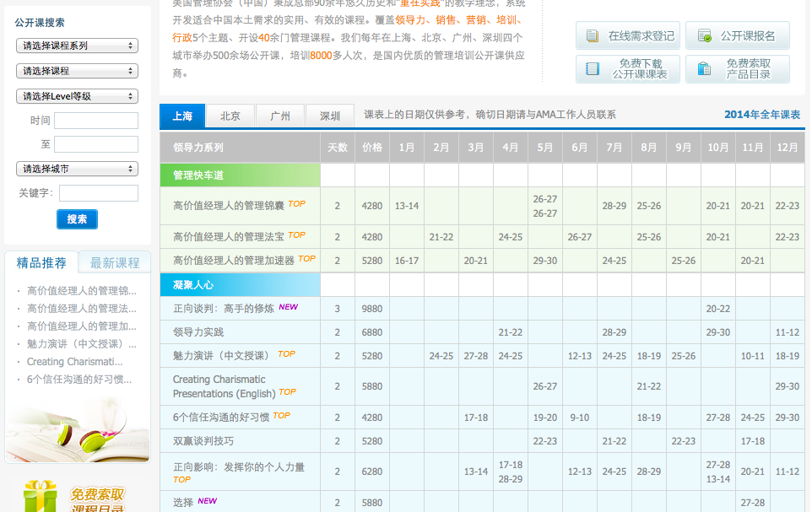This screenshot has height=512, width=812.
Task: Open the 2014年全年课表 link
Action: pos(761,115)
